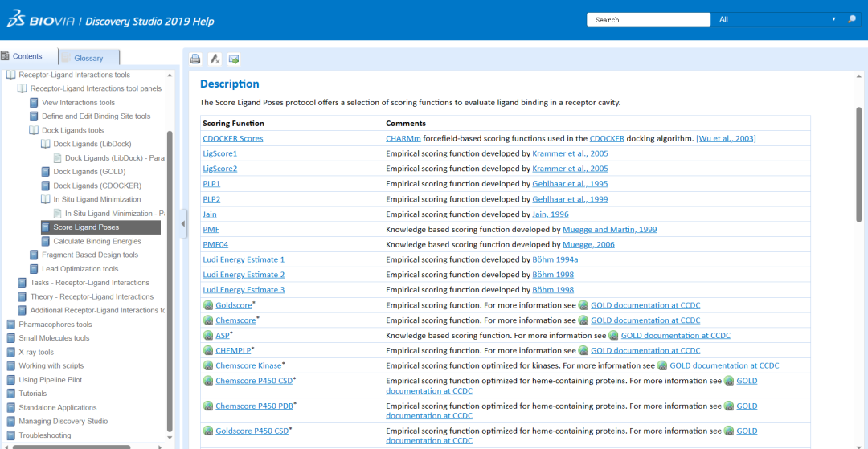The height and width of the screenshot is (449, 868).
Task: Open the Chemscore link
Action: (235, 320)
